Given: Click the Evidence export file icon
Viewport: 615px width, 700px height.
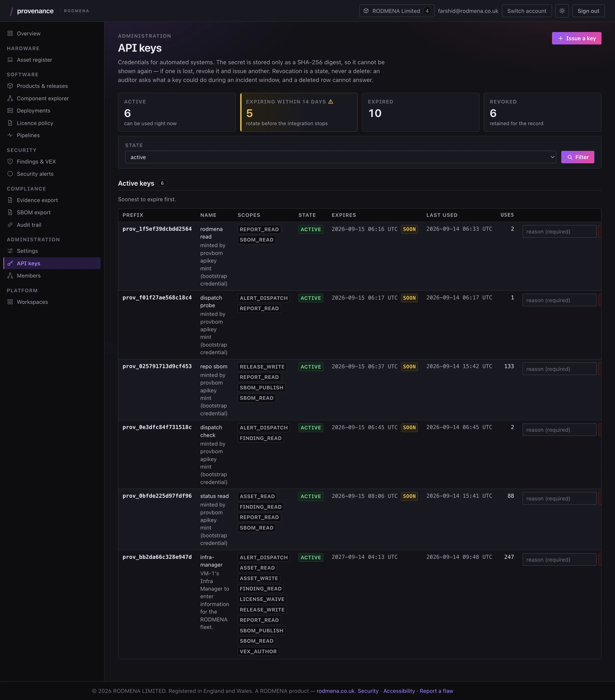Looking at the screenshot, I should coord(10,200).
